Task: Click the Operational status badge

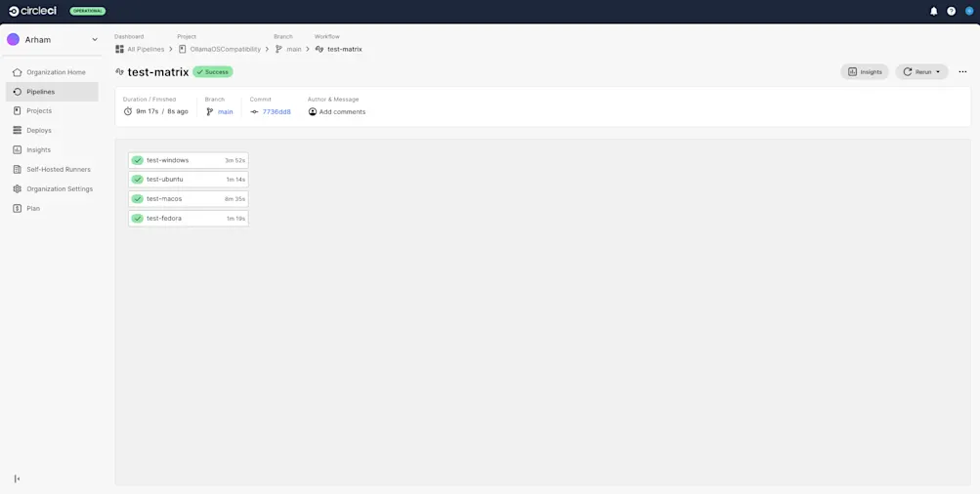Action: coord(88,11)
